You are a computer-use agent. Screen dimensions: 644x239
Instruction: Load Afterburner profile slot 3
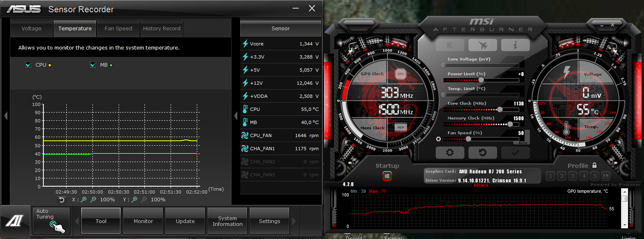pos(573,176)
